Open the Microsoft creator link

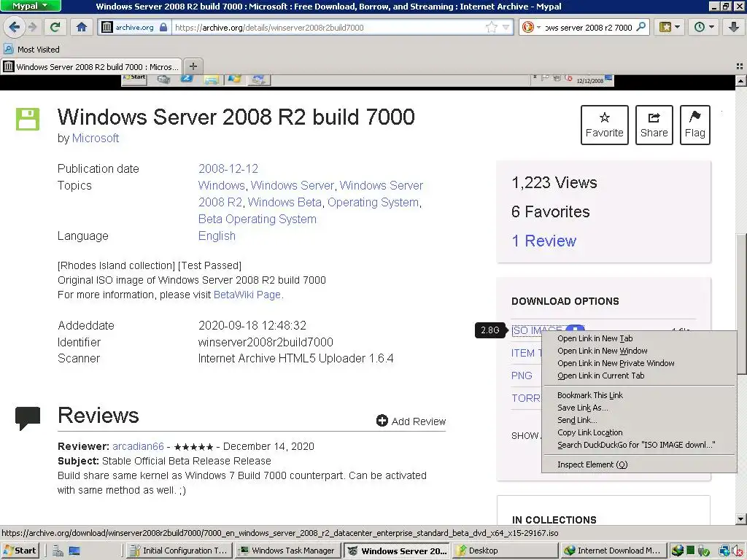[x=96, y=138]
